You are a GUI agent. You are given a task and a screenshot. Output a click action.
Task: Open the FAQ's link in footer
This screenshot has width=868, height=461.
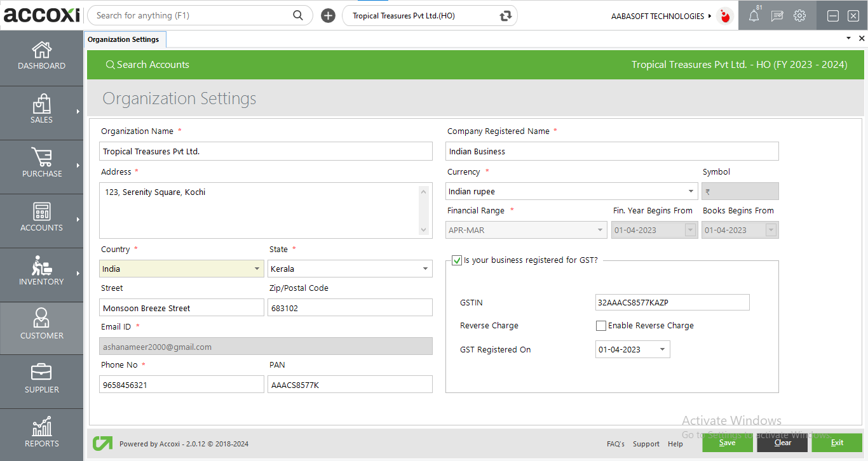(x=615, y=444)
